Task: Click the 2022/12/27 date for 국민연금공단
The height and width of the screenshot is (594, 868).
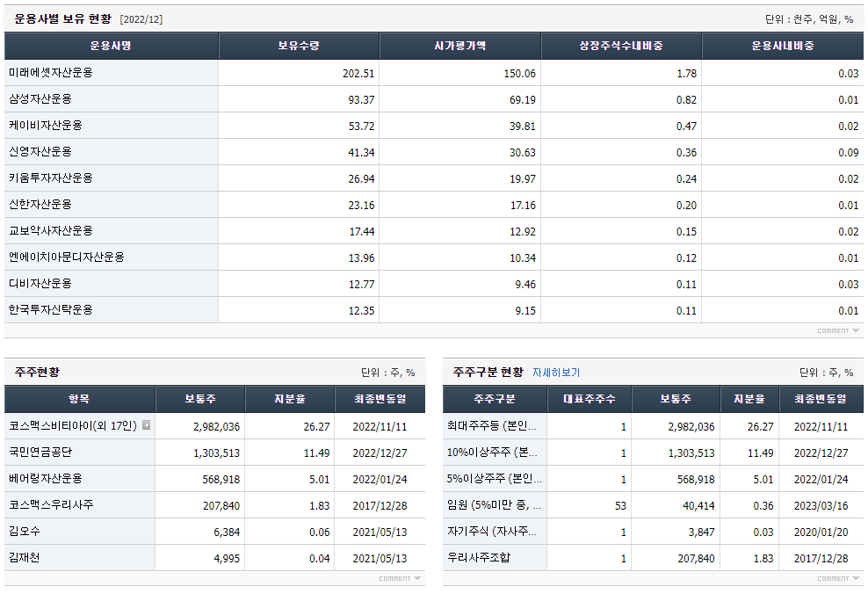Action: pyautogui.click(x=380, y=453)
